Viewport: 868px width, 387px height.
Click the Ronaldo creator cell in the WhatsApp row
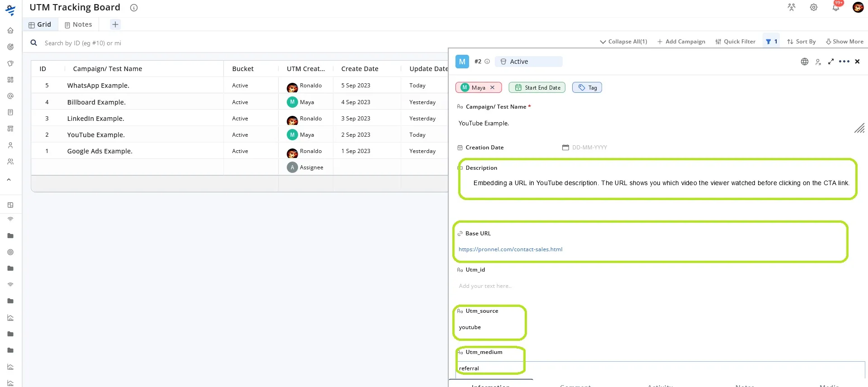pyautogui.click(x=304, y=86)
